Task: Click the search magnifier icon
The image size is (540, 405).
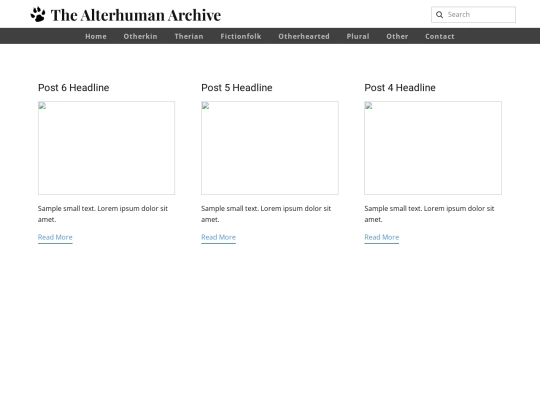Action: 439,14
